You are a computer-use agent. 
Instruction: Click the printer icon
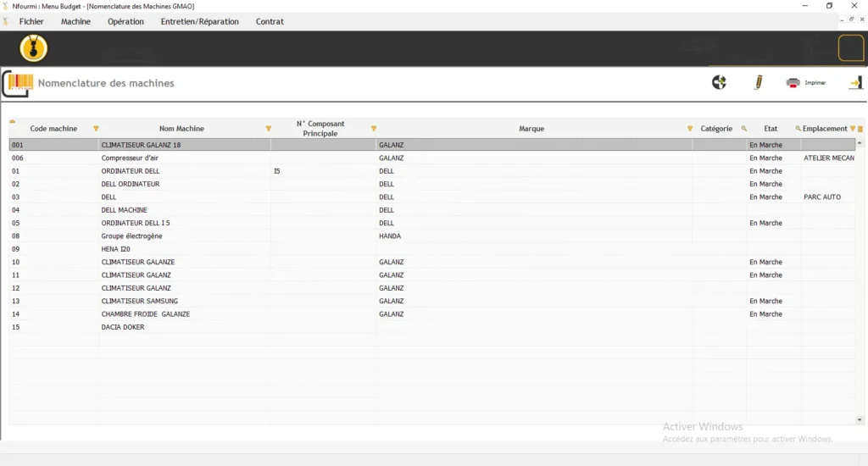[x=793, y=82]
